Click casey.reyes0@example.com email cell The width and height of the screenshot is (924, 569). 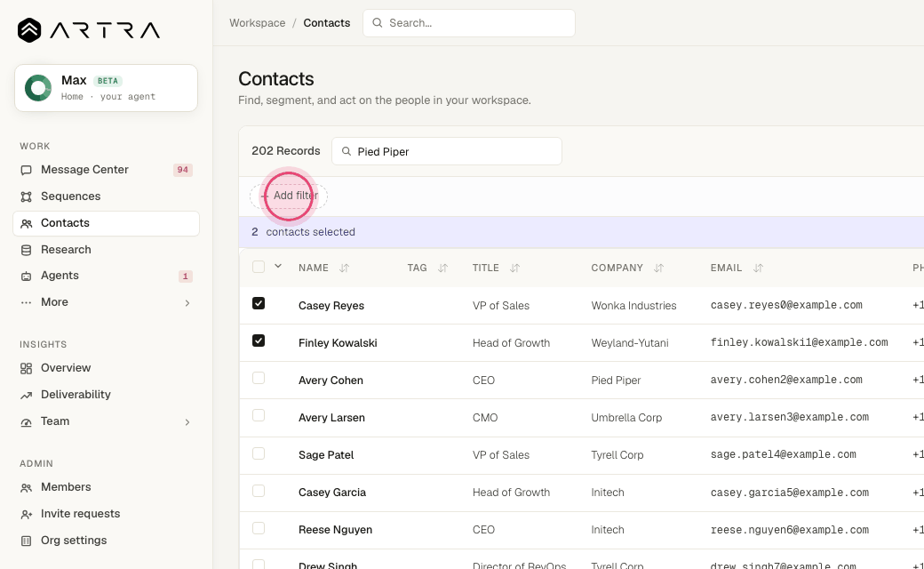[x=786, y=306]
